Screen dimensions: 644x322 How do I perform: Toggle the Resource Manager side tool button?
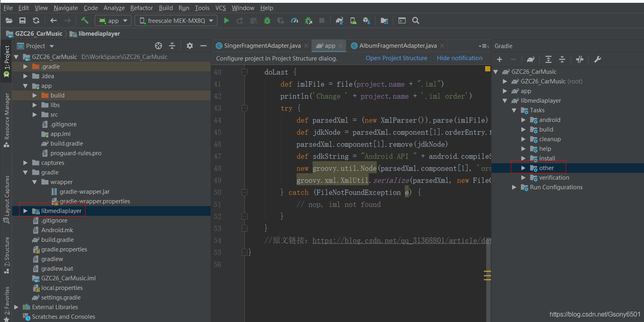(x=6, y=120)
